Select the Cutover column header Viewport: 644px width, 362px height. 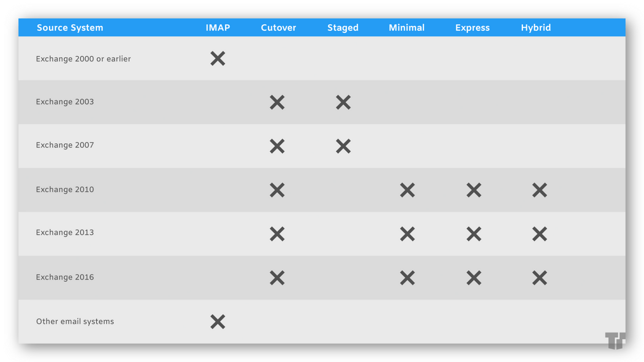[279, 28]
